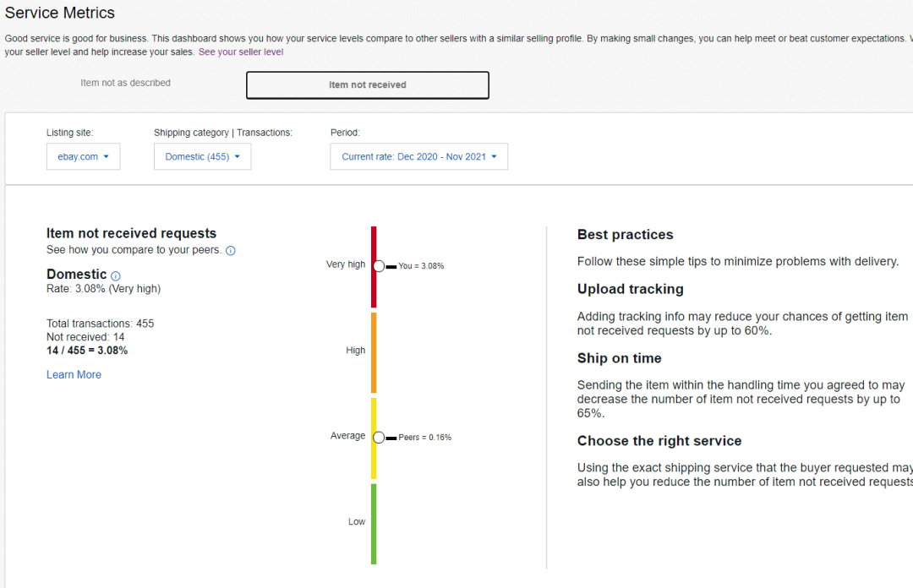The width and height of the screenshot is (913, 588).
Task: Click the Upload tracking heading
Action: pyautogui.click(x=630, y=289)
